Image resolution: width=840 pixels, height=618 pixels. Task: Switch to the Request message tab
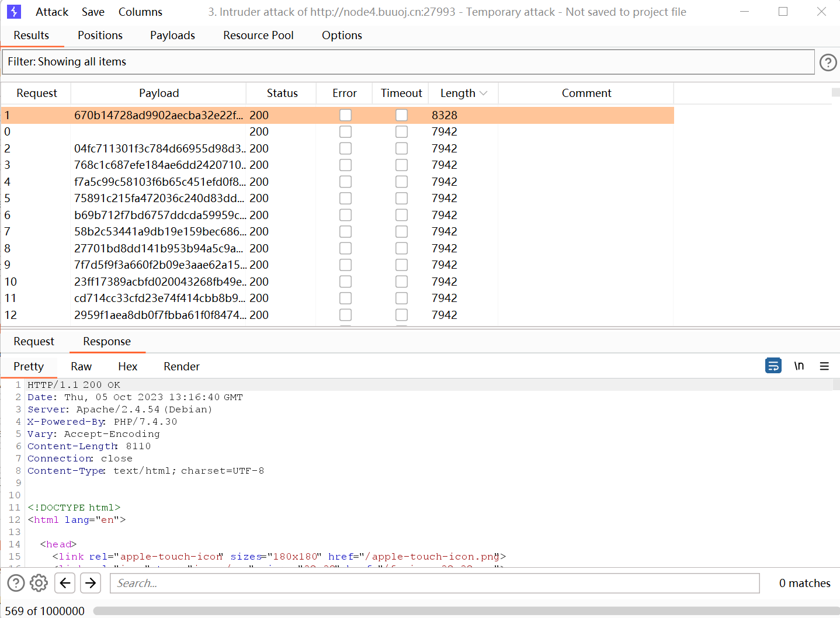pyautogui.click(x=34, y=342)
